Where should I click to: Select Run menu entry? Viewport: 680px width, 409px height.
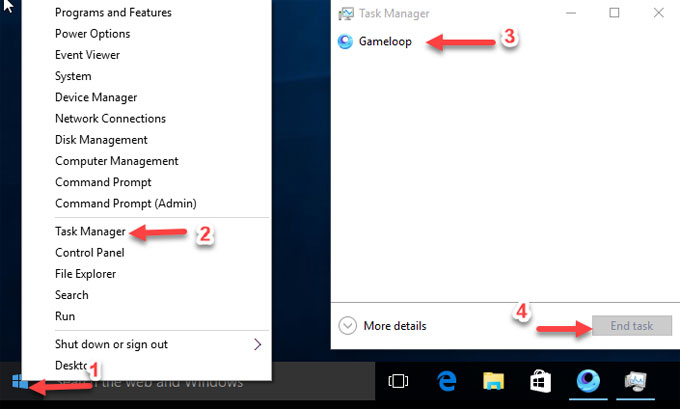(65, 316)
